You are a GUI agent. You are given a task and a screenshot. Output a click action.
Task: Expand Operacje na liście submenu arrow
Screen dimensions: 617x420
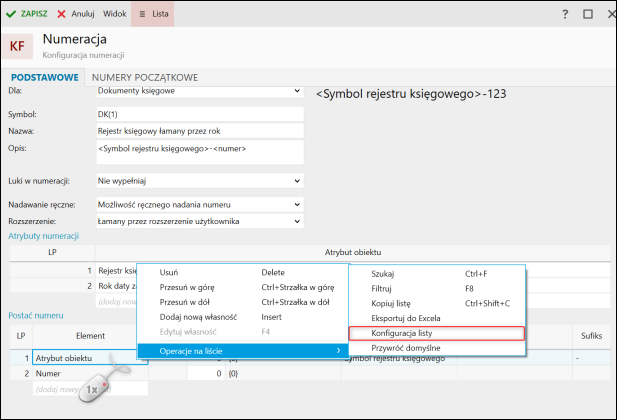[338, 351]
